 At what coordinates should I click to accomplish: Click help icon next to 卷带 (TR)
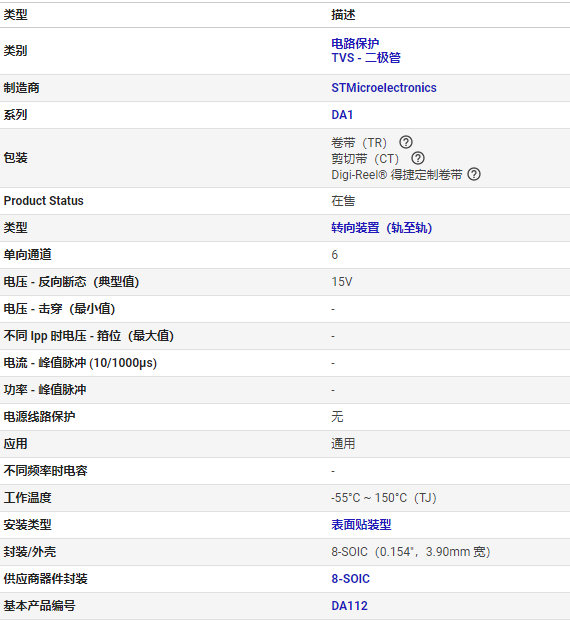pyautogui.click(x=406, y=142)
